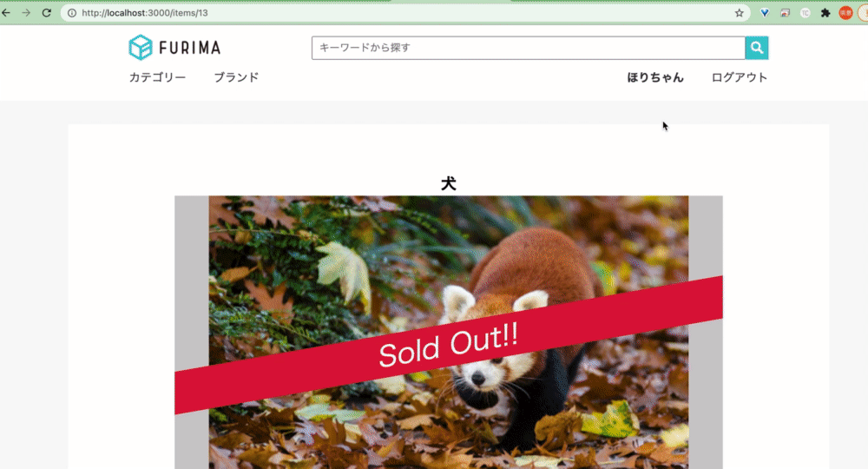Open the カテゴリー menu

157,77
